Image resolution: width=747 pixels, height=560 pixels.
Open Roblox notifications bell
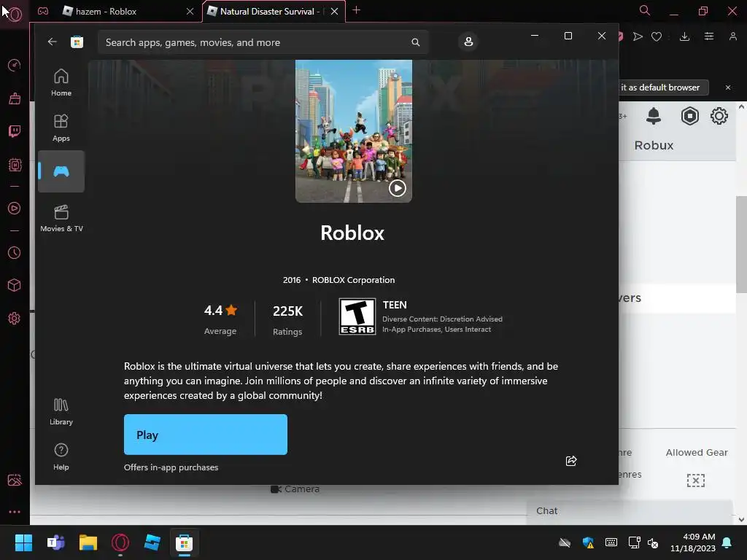[654, 116]
